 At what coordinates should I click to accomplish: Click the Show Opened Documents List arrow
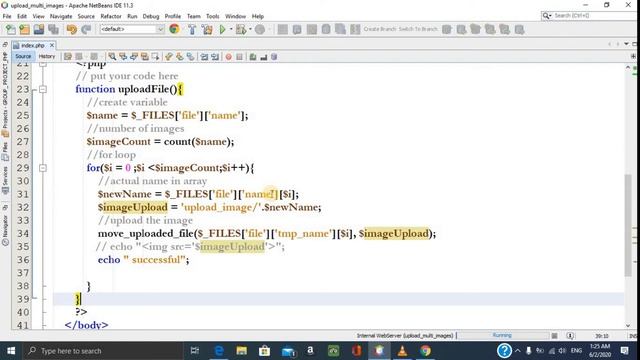tap(627, 44)
